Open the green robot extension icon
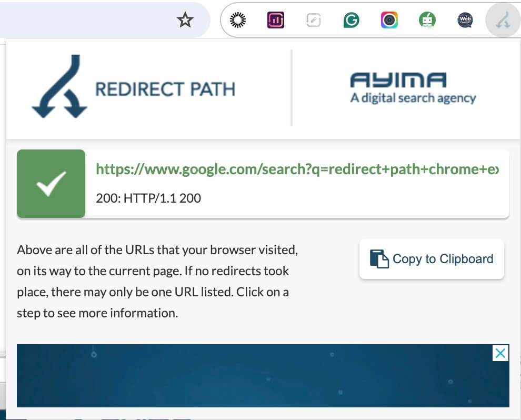This screenshot has width=521, height=420. [x=427, y=20]
